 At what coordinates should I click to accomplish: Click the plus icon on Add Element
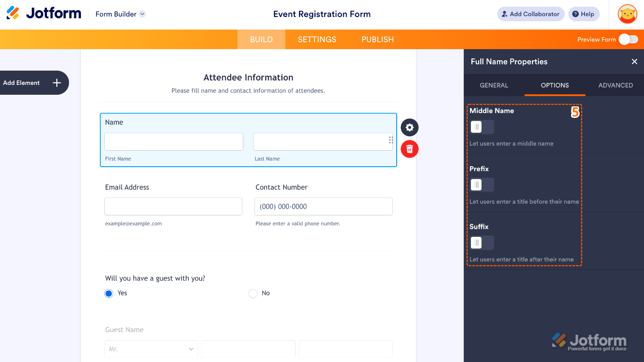[x=56, y=83]
